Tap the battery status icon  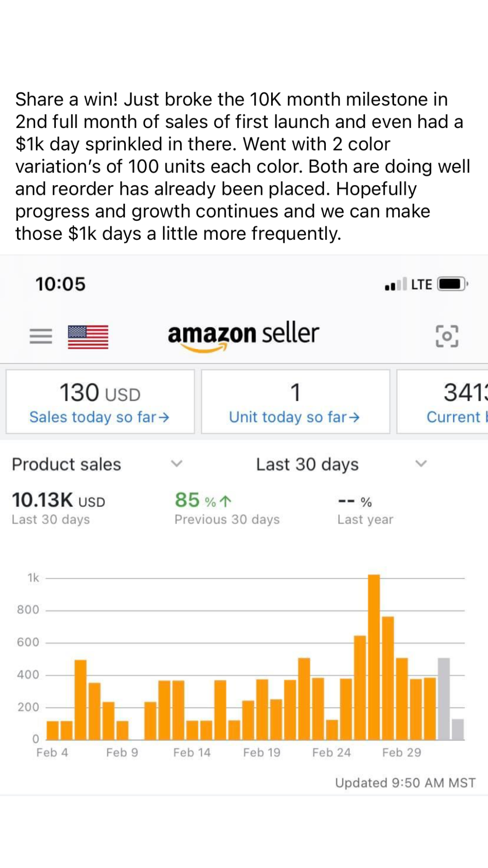[452, 284]
